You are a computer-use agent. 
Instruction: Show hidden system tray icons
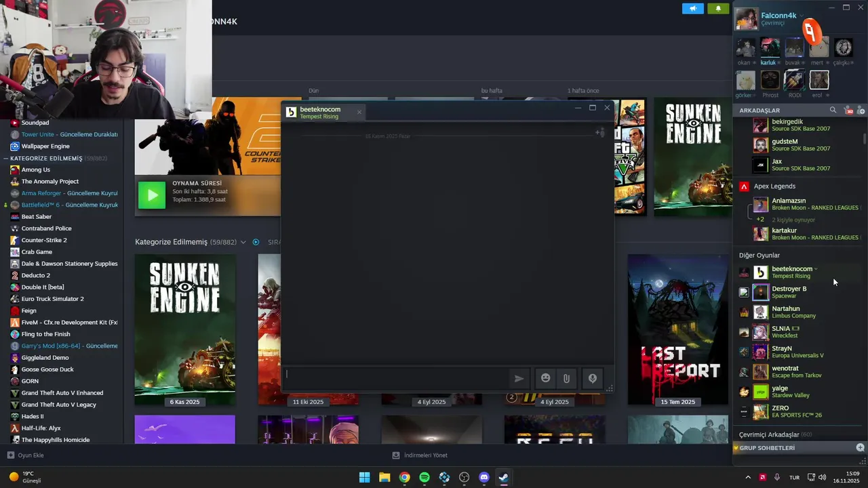pos(748,477)
